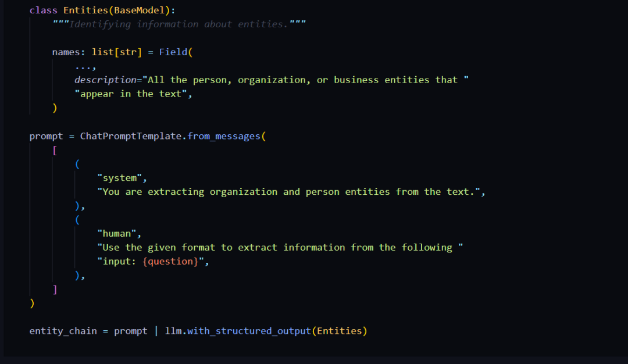Click the names field variable
Image resolution: width=628 pixels, height=364 pixels.
click(x=66, y=52)
